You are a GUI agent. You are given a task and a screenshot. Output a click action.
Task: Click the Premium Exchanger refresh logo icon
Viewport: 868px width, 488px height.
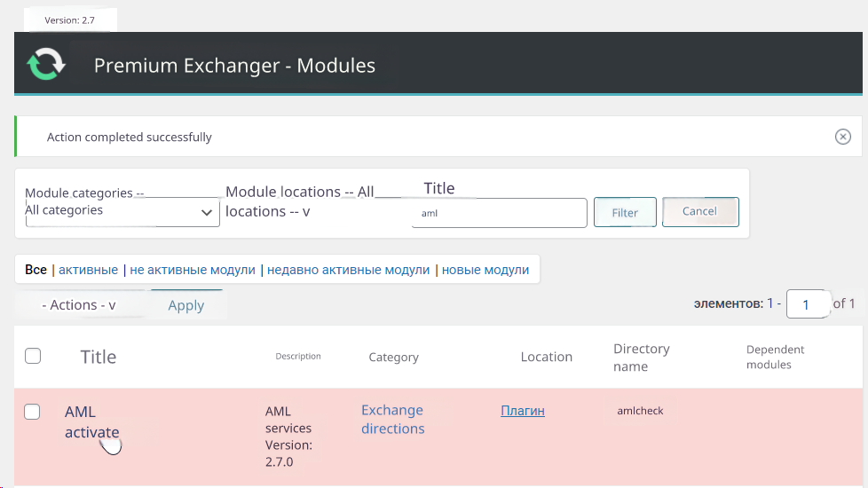tap(45, 65)
